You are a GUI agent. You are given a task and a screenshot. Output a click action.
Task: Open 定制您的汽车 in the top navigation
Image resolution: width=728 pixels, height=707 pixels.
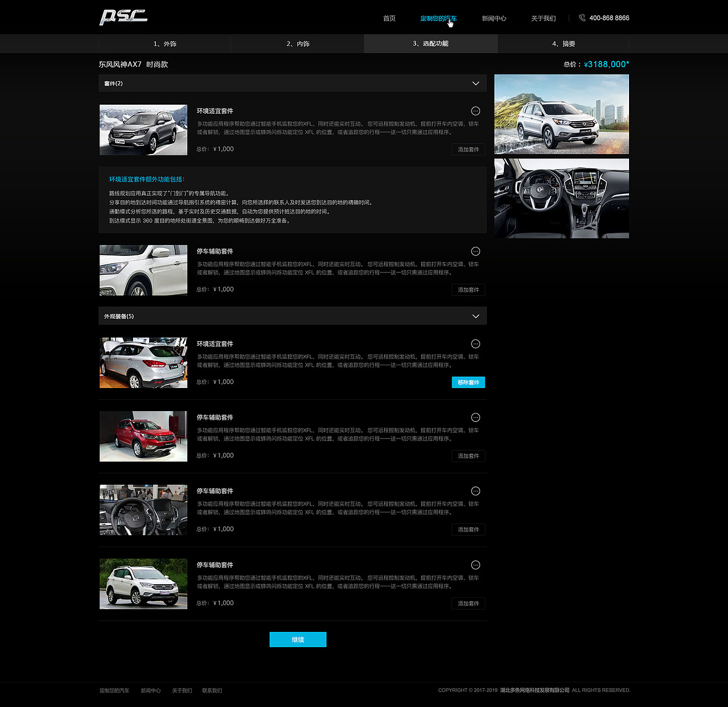point(439,19)
